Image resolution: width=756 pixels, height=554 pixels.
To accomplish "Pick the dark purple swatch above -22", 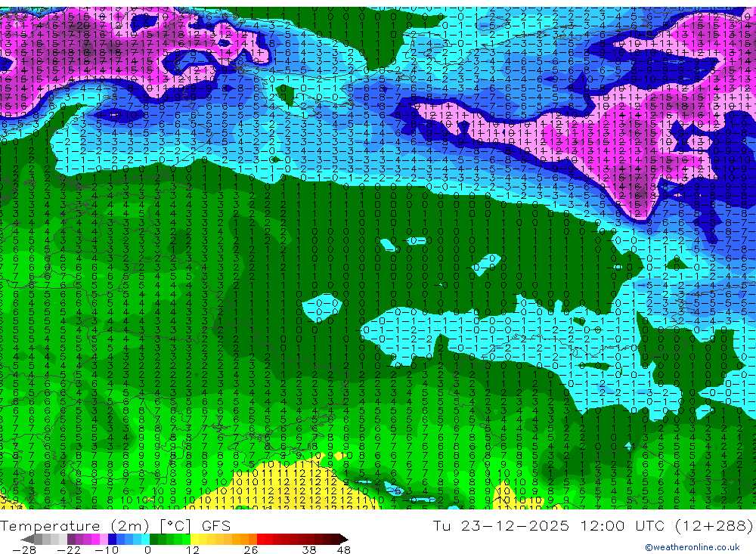I will tap(71, 540).
